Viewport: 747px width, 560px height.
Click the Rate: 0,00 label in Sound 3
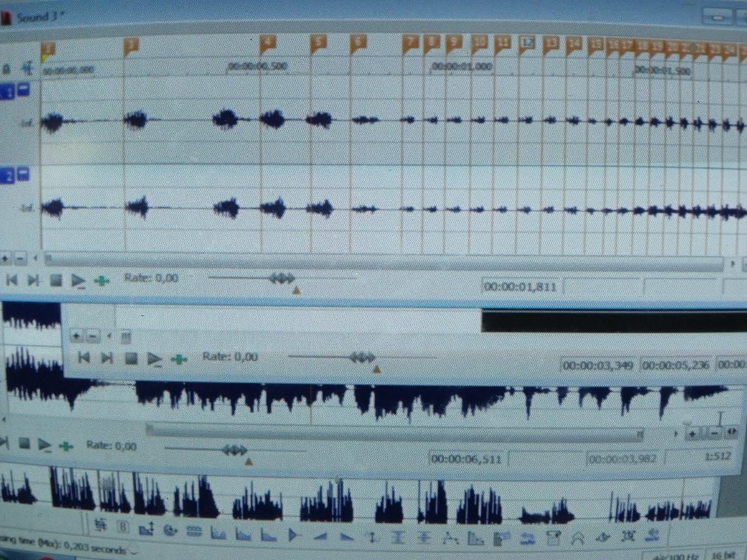click(x=151, y=278)
